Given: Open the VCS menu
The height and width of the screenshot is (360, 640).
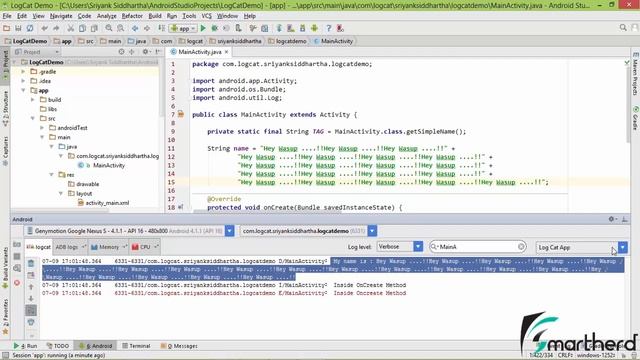Looking at the screenshot, I should (x=207, y=16).
